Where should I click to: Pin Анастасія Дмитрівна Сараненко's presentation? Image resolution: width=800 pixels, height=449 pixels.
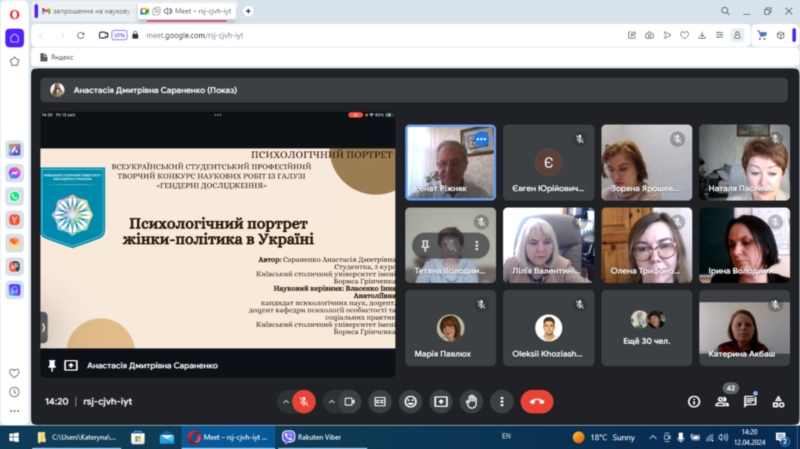click(x=50, y=366)
